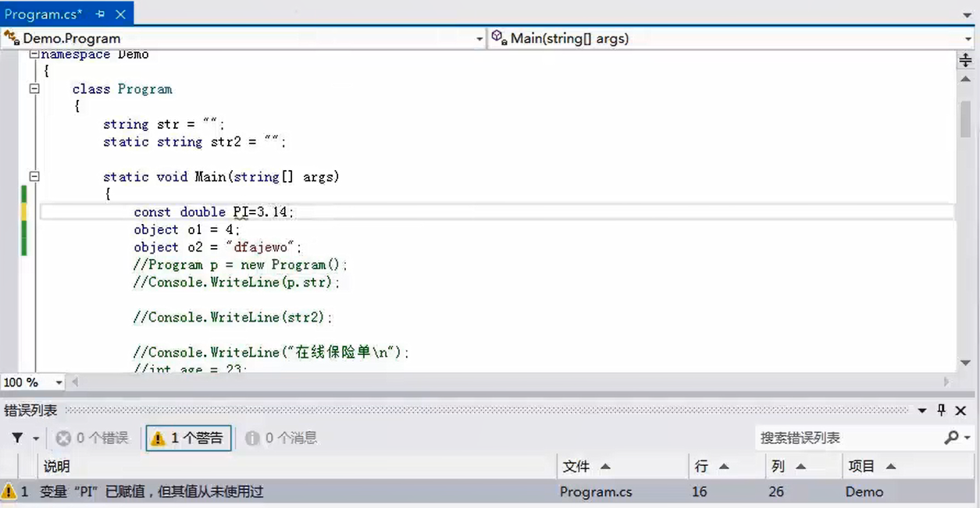Click the editor split-window handle icon

coord(966,61)
